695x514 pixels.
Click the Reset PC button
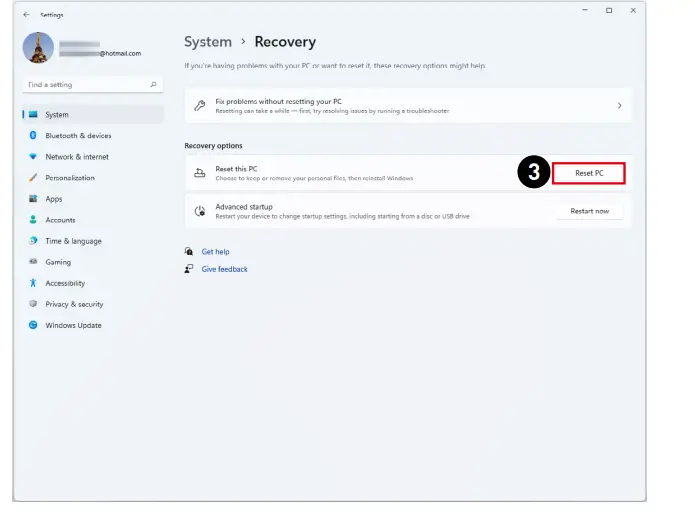pos(589,173)
